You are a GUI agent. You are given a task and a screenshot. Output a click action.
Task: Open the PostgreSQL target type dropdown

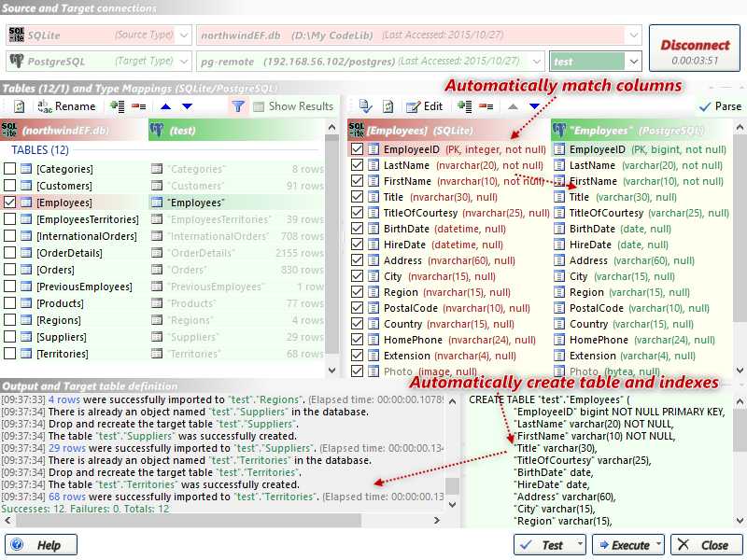[184, 61]
